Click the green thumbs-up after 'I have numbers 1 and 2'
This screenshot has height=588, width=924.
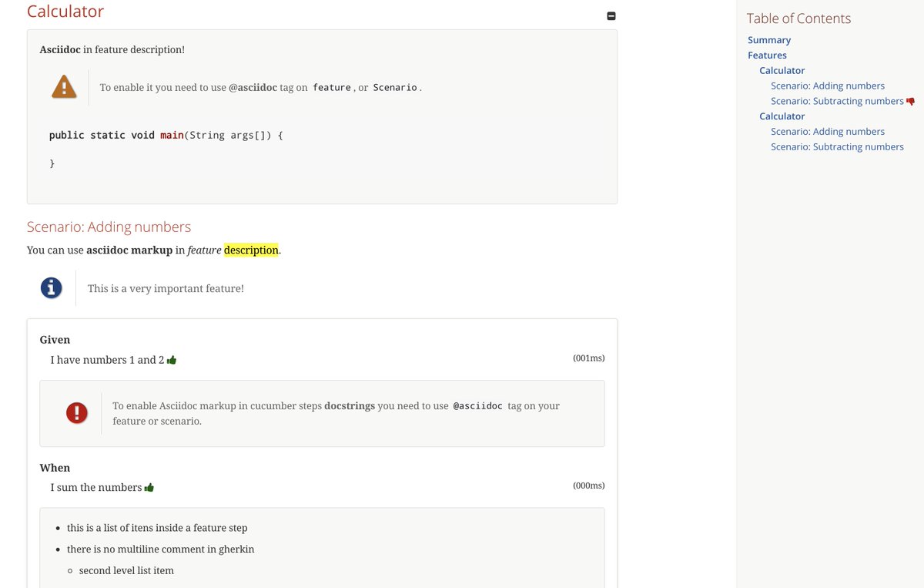coord(172,360)
